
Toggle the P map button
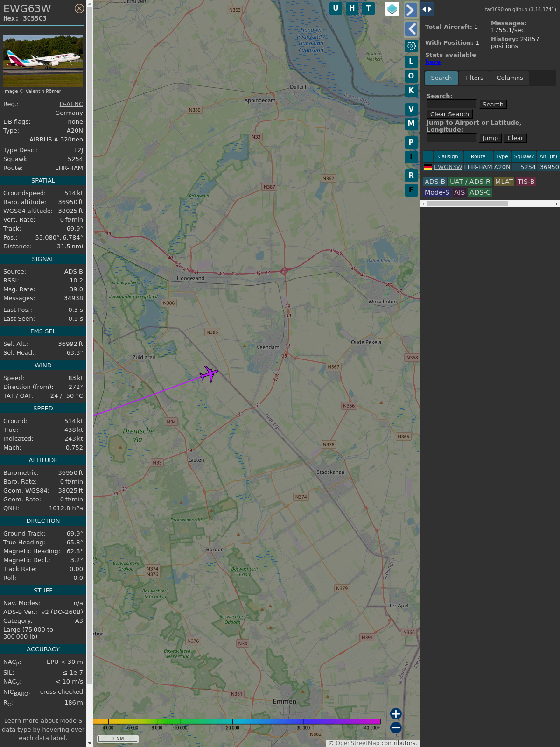(x=411, y=142)
